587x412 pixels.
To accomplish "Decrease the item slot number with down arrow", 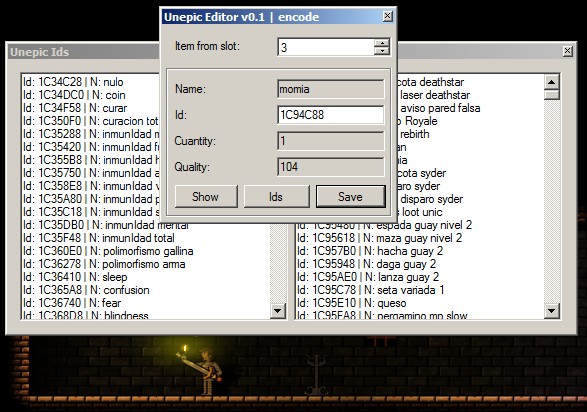I will pyautogui.click(x=382, y=51).
